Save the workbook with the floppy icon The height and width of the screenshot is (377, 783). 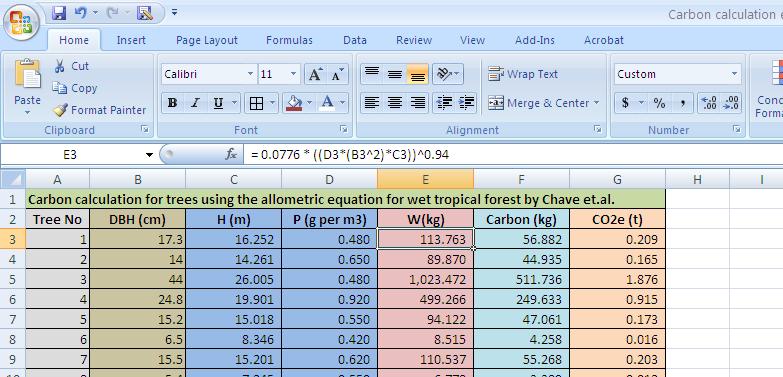point(59,13)
